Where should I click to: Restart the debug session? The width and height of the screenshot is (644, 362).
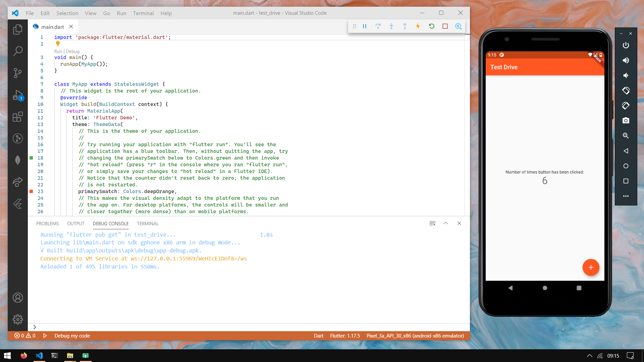pyautogui.click(x=432, y=26)
